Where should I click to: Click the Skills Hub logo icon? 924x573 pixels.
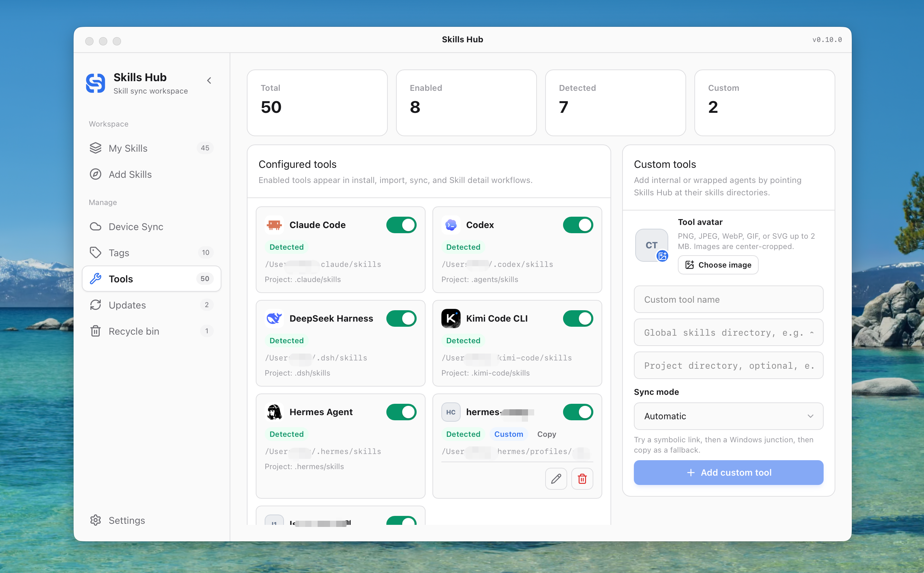click(x=95, y=83)
